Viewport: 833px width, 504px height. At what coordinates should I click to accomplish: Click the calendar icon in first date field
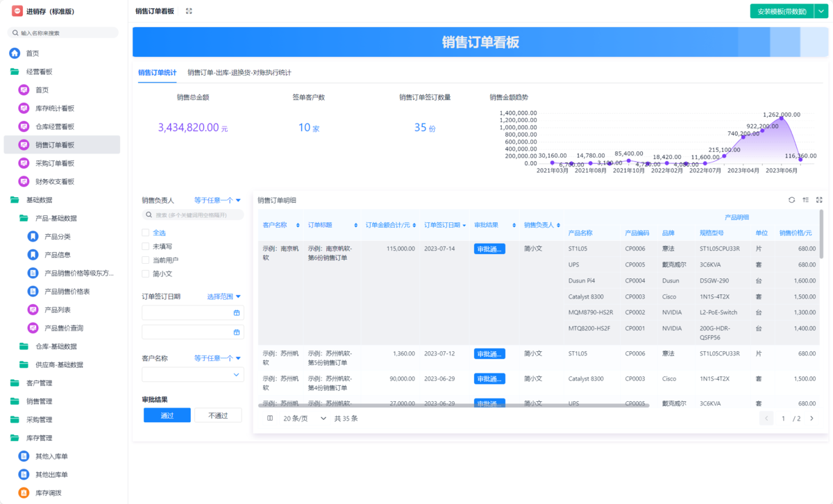[237, 313]
